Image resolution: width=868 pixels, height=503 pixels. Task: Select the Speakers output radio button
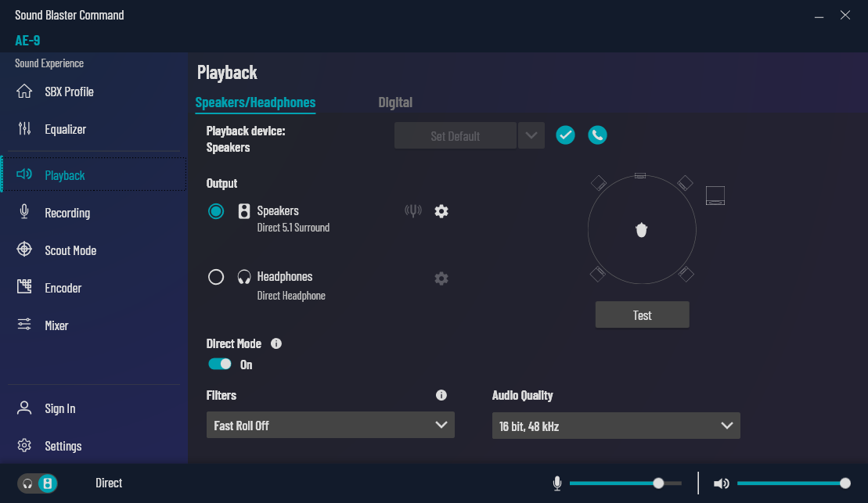pos(216,211)
